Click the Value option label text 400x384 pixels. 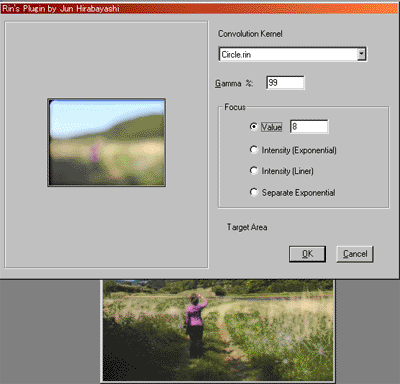(x=271, y=127)
